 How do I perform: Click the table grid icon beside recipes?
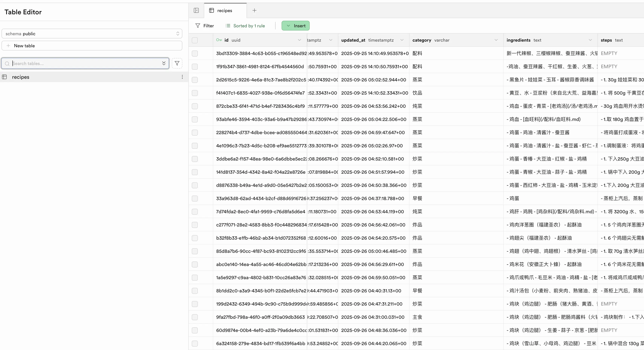click(x=5, y=77)
